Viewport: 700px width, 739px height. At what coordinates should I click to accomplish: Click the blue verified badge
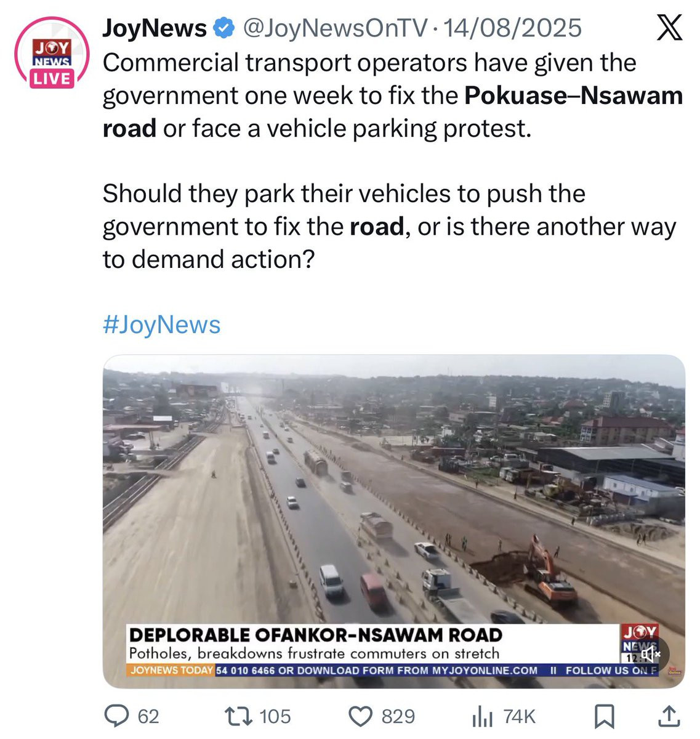click(x=223, y=28)
